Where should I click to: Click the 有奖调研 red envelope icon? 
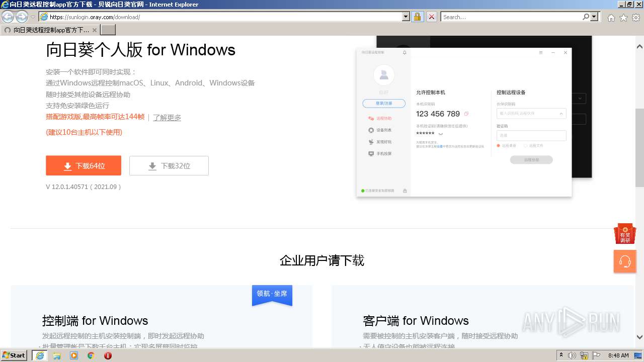pos(625,234)
